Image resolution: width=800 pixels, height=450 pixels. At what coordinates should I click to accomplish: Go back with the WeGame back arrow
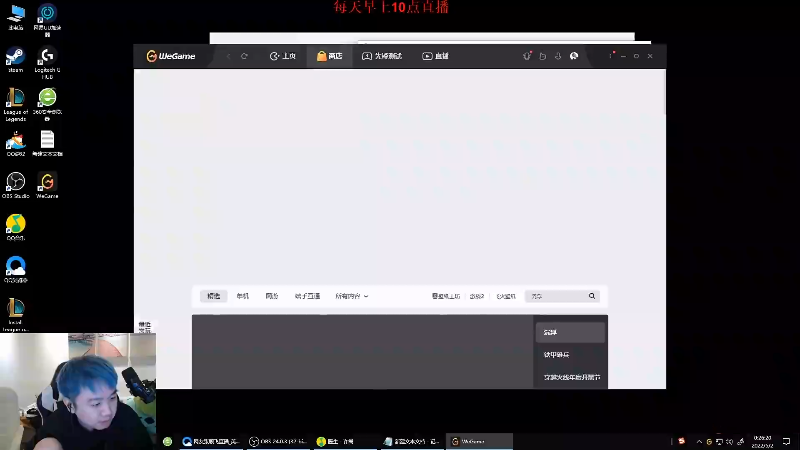tap(229, 56)
